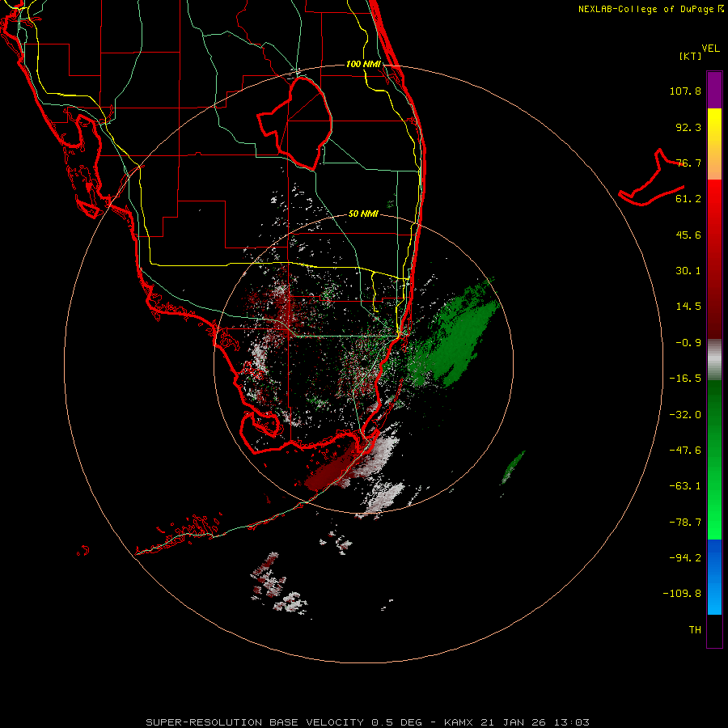The height and width of the screenshot is (728, 728).
Task: Select the -78.7 scale value
Action: [685, 523]
